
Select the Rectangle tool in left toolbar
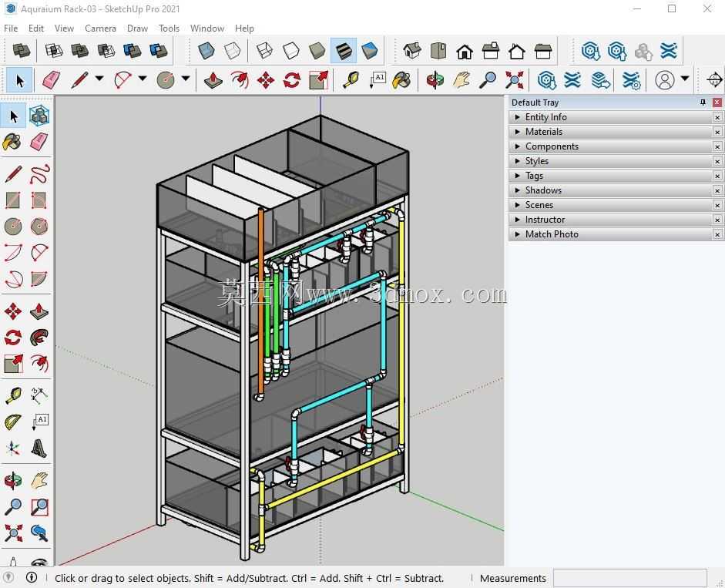point(13,200)
